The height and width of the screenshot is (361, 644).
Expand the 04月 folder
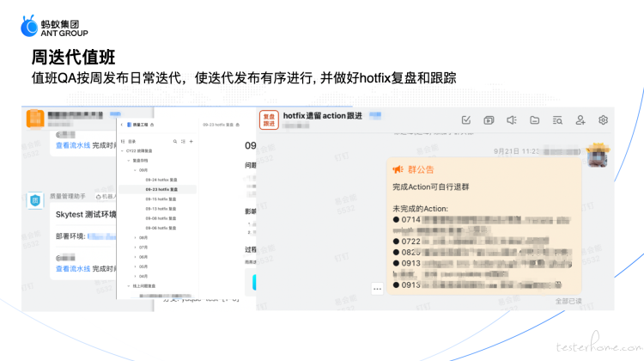pos(135,276)
